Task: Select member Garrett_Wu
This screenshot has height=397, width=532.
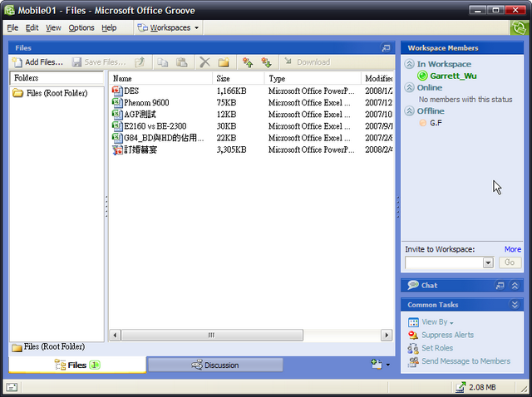Action: [447, 76]
